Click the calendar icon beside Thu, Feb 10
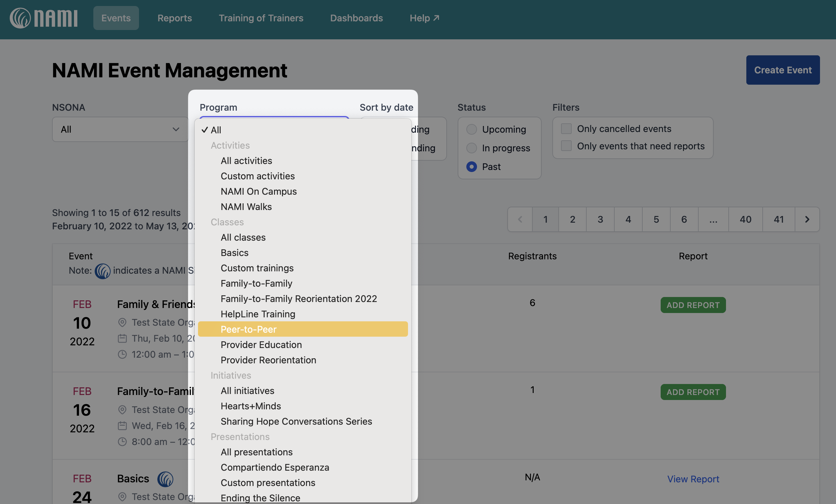 click(x=122, y=338)
